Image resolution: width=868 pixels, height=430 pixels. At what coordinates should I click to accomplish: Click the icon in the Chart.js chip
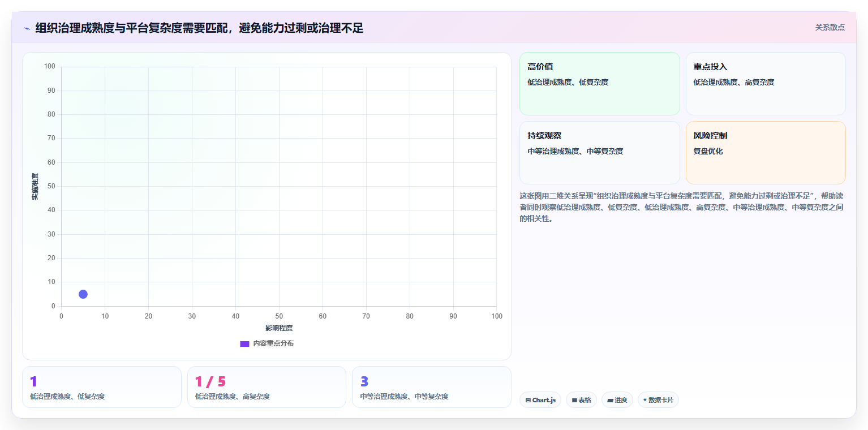(528, 401)
